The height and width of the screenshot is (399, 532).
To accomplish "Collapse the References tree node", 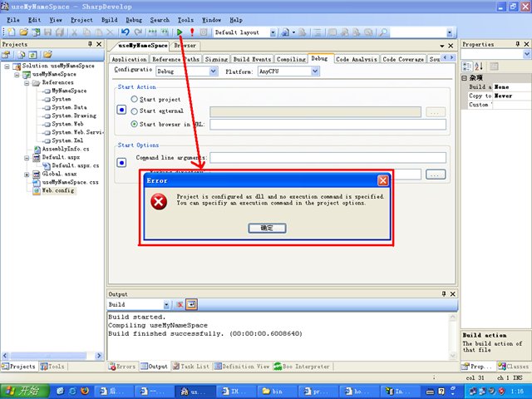I will (x=27, y=83).
